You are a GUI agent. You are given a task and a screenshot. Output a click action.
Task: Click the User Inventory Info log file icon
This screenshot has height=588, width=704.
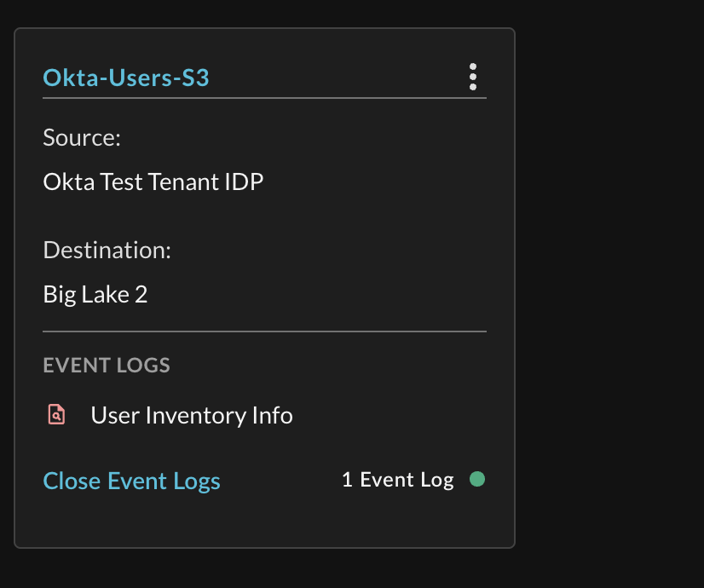click(x=56, y=414)
